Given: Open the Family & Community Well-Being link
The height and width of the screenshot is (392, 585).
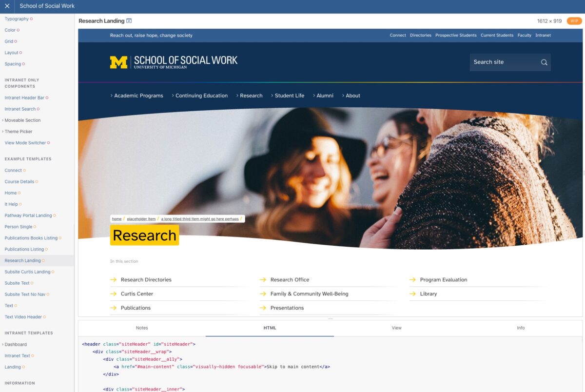Looking at the screenshot, I should click(309, 294).
